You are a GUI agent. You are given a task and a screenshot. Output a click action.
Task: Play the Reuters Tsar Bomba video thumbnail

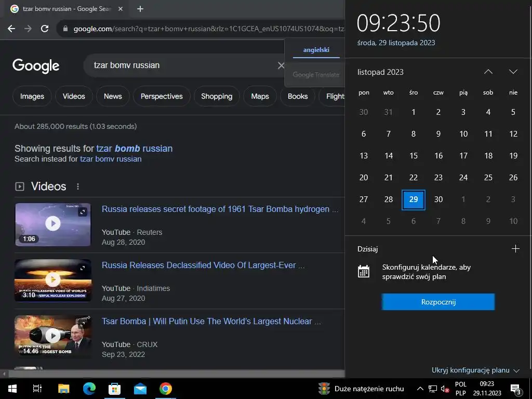53,224
